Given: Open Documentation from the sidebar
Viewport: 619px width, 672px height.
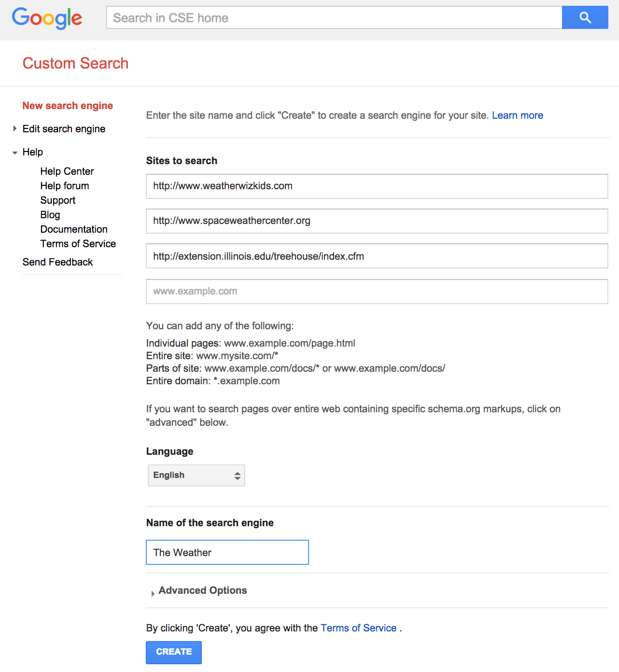Looking at the screenshot, I should (x=73, y=229).
